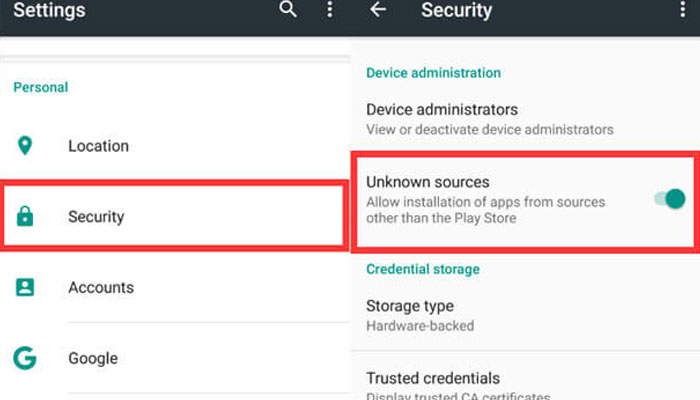Go back using the Security arrow icon
This screenshot has height=400, width=700.
click(378, 9)
